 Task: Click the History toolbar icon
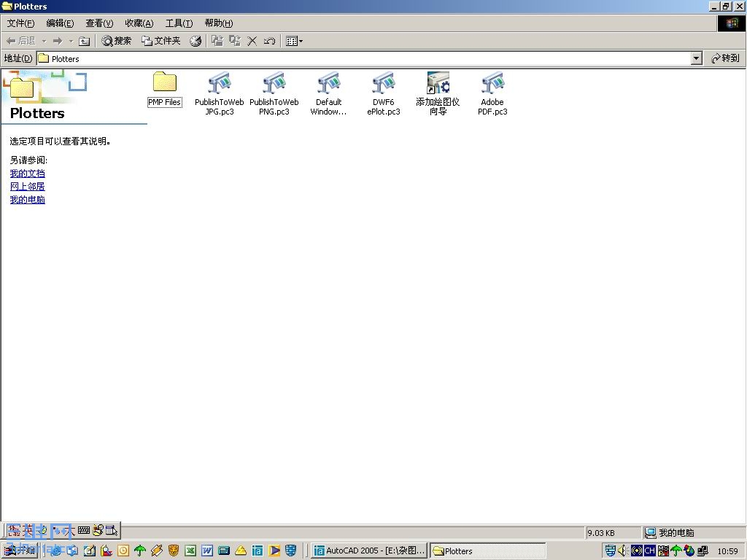[x=196, y=42]
